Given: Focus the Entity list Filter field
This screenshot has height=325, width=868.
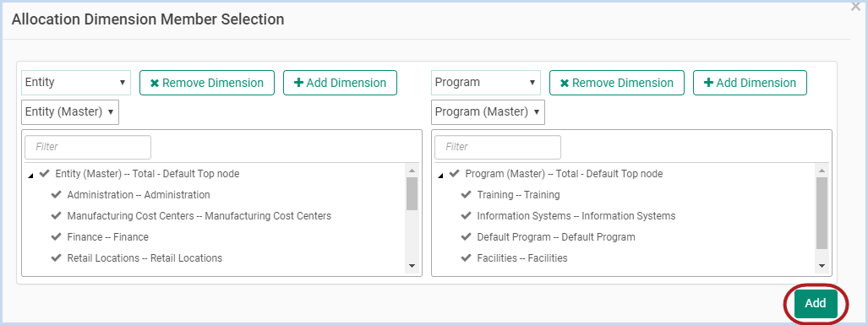Looking at the screenshot, I should (88, 147).
